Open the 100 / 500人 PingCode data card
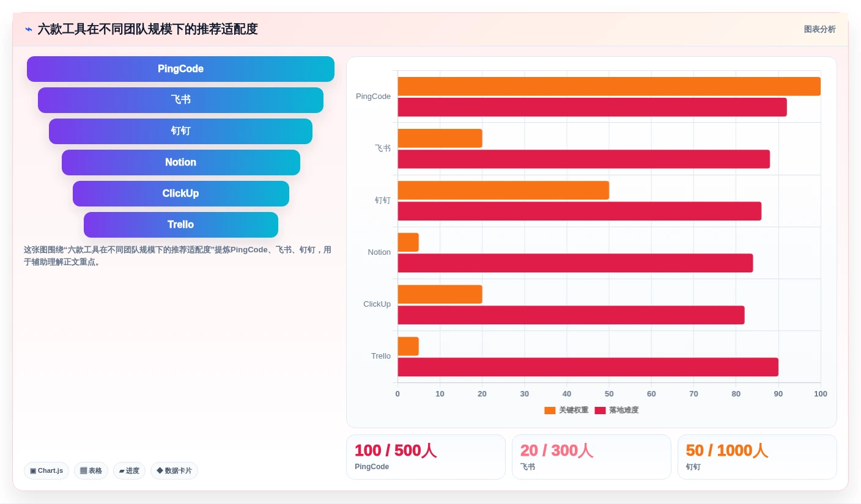The image size is (861, 504). point(426,457)
